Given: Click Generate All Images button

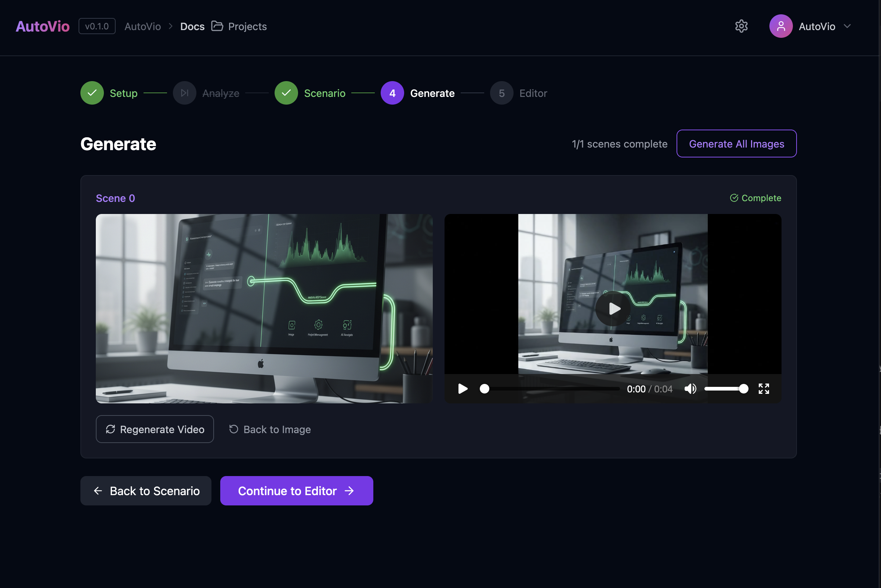Looking at the screenshot, I should 736,144.
